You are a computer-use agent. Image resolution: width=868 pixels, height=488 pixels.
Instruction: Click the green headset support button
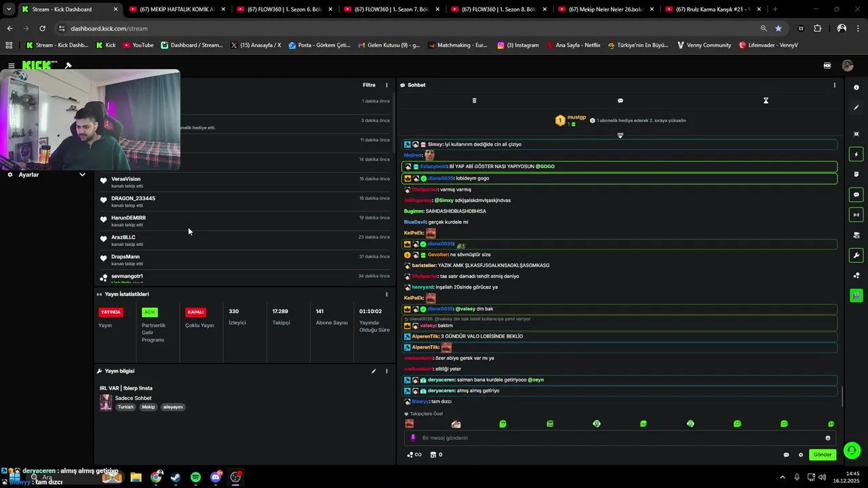tap(852, 450)
